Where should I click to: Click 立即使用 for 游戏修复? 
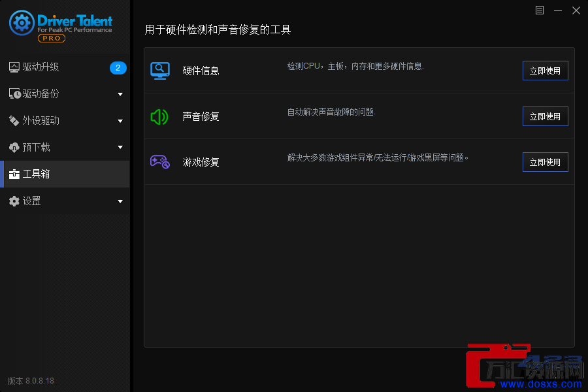(x=546, y=162)
